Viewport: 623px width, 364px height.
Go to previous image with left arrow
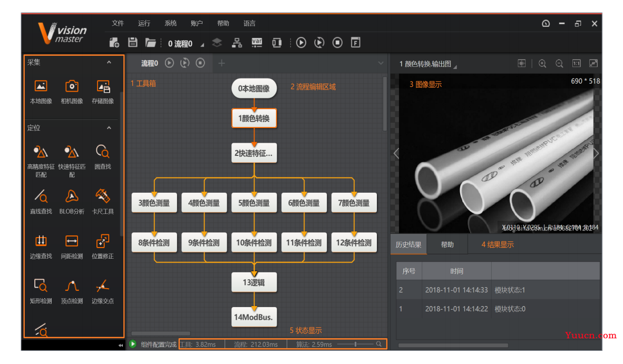(x=396, y=153)
